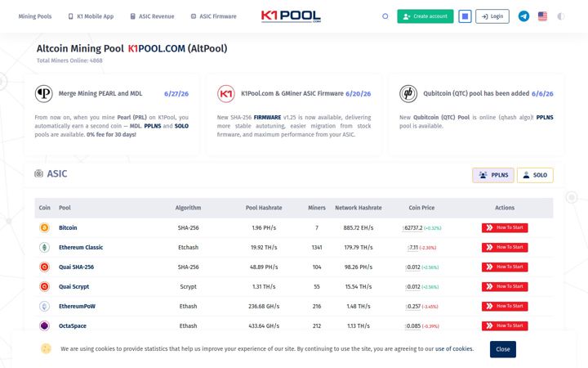Switch to PPLNS pool mode
Viewport: 588px width, 368px height.
(x=493, y=175)
